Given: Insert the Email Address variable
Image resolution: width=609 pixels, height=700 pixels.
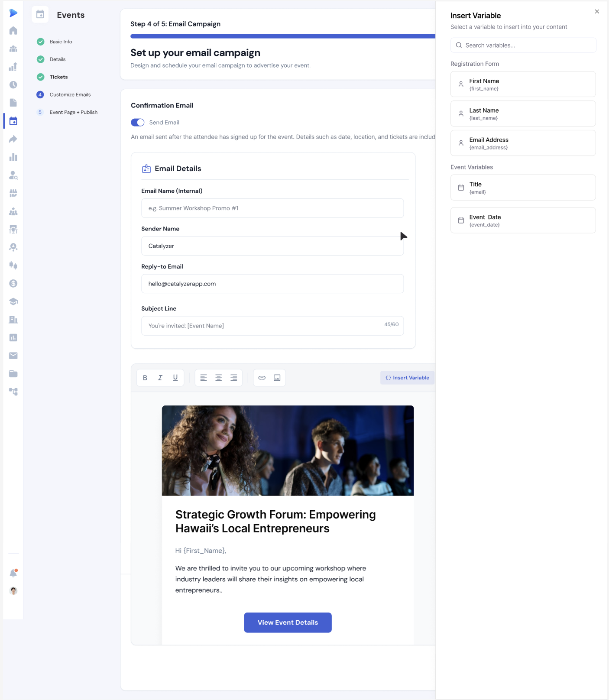Looking at the screenshot, I should (523, 143).
